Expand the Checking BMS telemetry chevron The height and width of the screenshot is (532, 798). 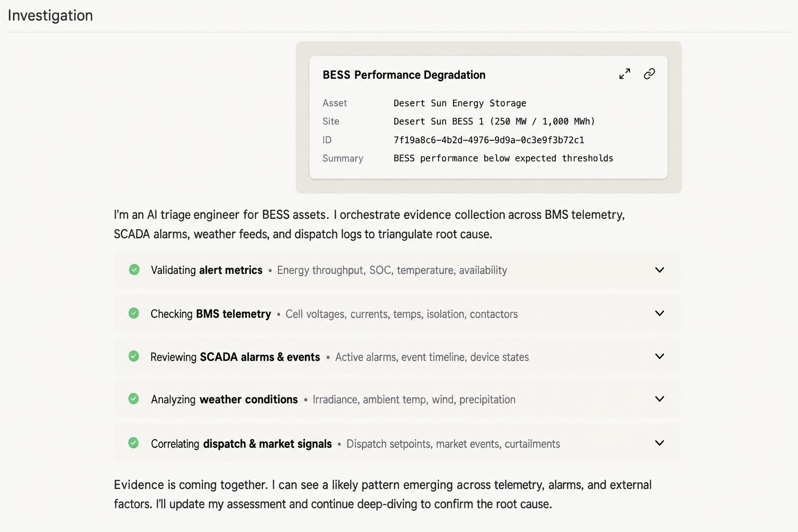(659, 313)
